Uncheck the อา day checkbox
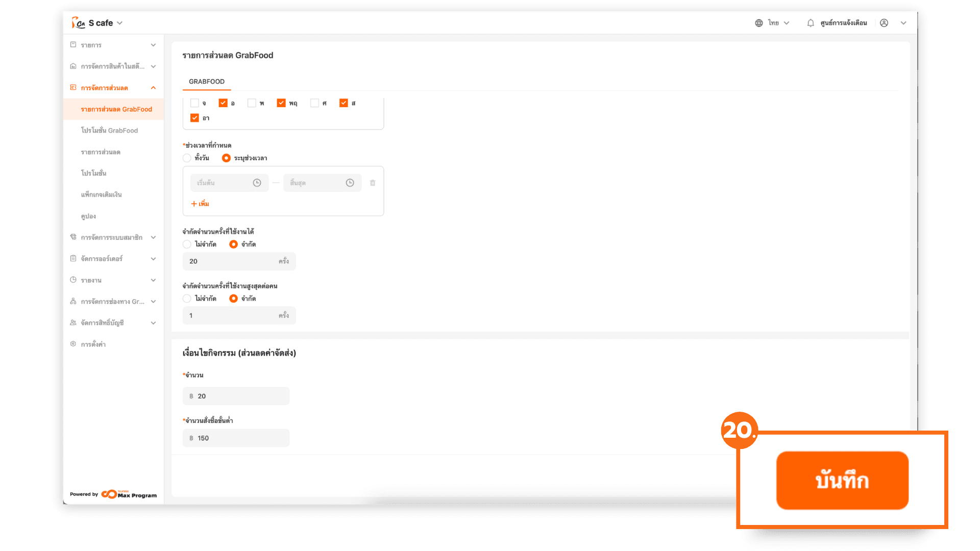980x551 pixels. [x=194, y=118]
